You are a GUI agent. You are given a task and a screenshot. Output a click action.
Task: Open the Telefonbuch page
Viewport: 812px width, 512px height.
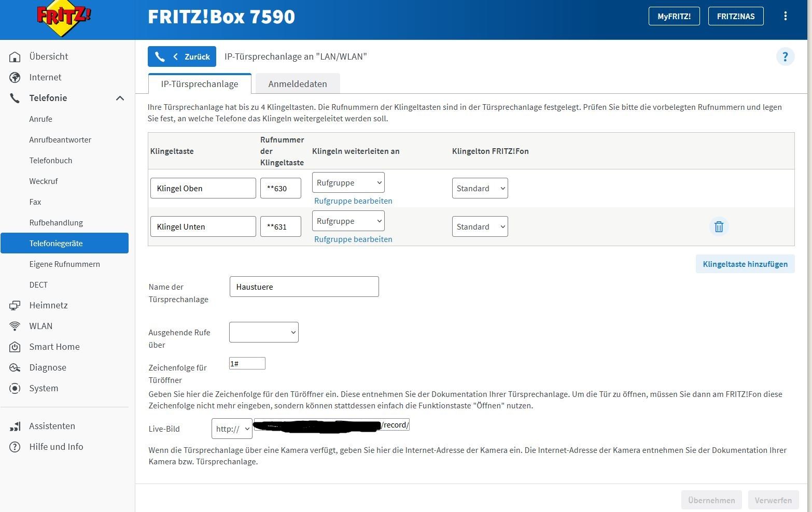(x=51, y=160)
